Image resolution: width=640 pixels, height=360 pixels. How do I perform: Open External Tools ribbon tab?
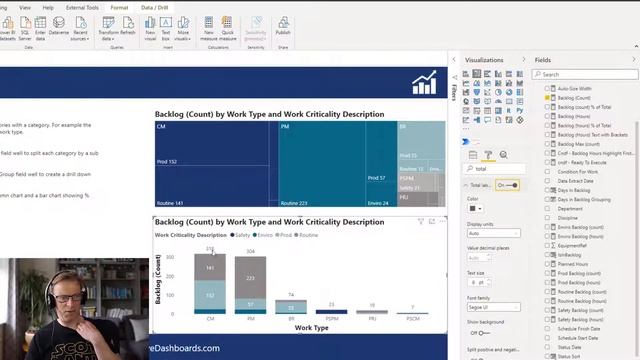pos(82,7)
